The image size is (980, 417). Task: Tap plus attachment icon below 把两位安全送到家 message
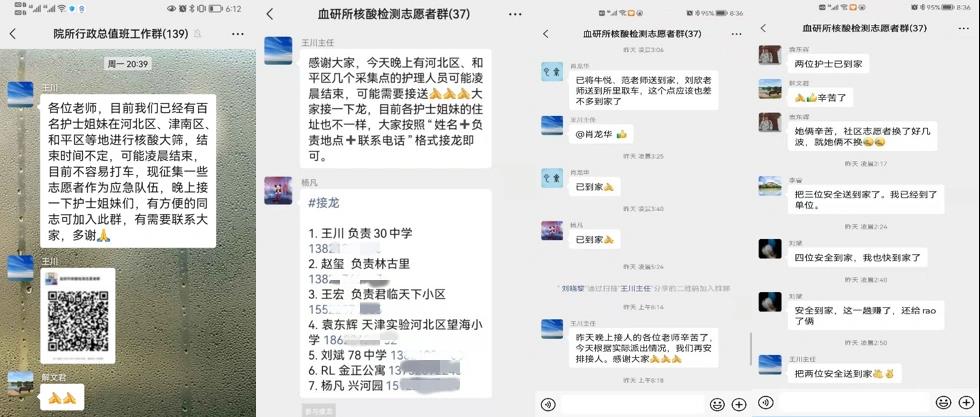coord(964,402)
